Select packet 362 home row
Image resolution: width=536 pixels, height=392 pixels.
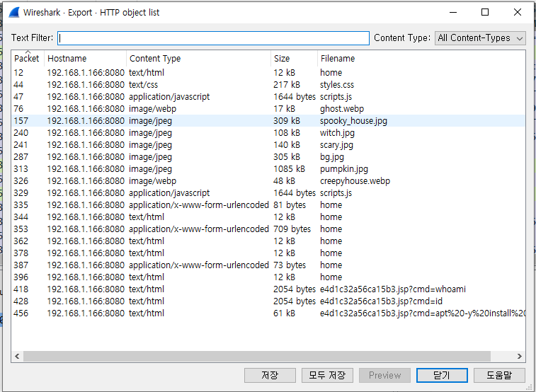click(268, 241)
